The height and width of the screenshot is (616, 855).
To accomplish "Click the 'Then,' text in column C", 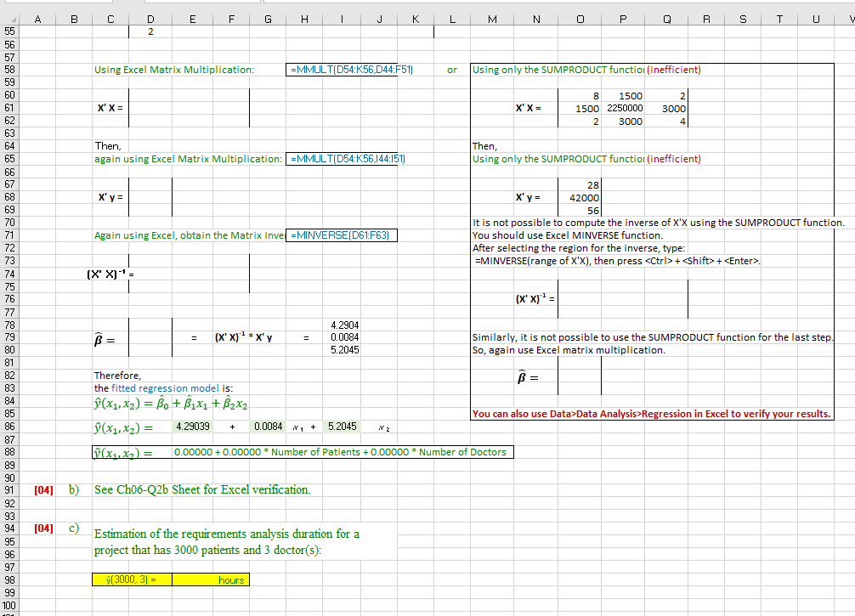I will (108, 146).
